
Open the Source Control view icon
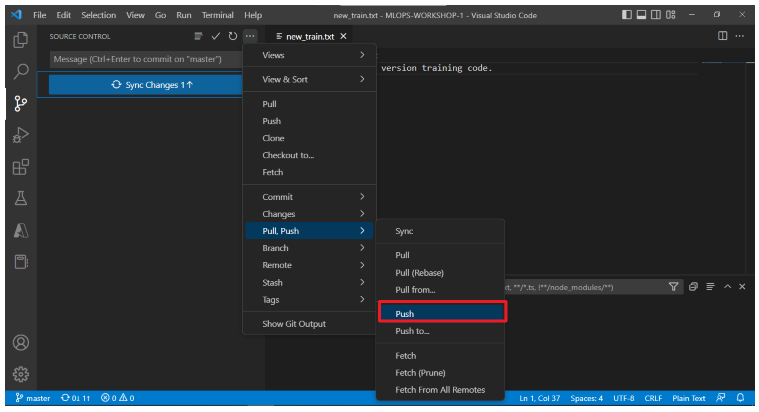point(20,103)
